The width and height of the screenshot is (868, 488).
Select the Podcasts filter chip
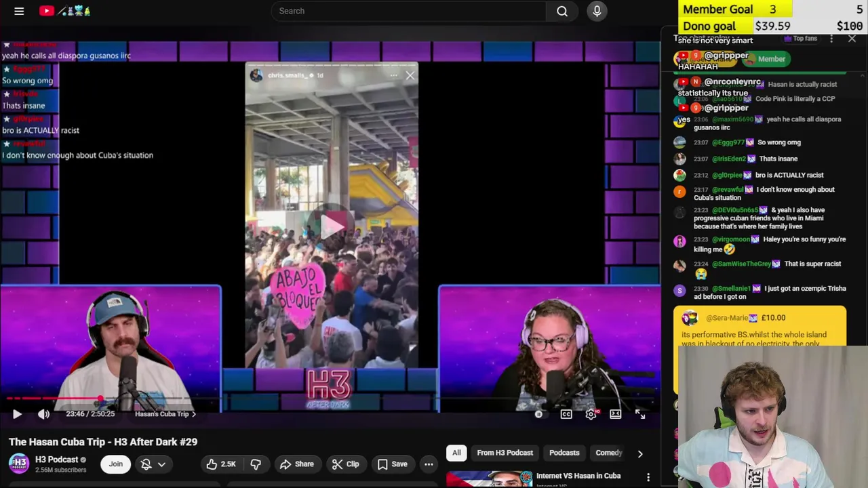coord(564,453)
